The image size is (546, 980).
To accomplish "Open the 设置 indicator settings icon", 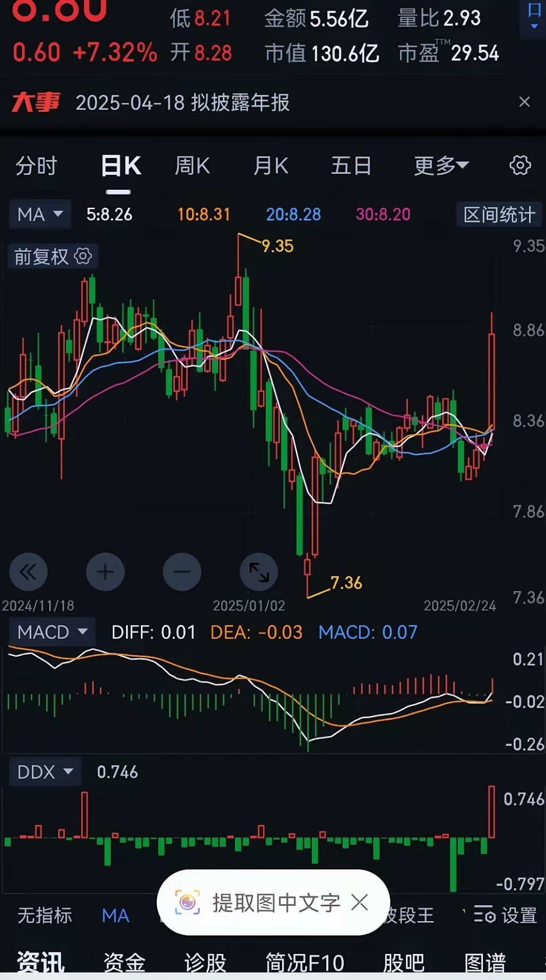I will (485, 915).
